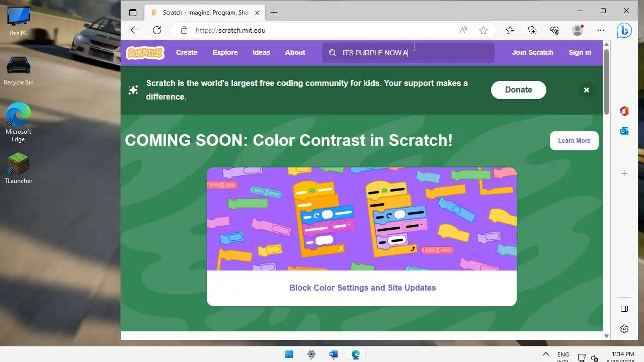Focus the Scratch search field
This screenshot has height=362, width=644.
point(409,53)
